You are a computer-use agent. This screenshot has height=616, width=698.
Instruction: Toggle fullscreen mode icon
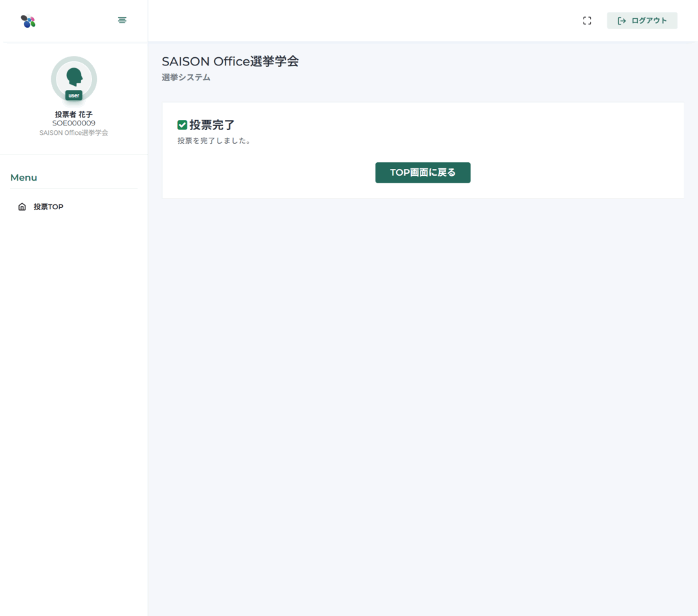587,20
